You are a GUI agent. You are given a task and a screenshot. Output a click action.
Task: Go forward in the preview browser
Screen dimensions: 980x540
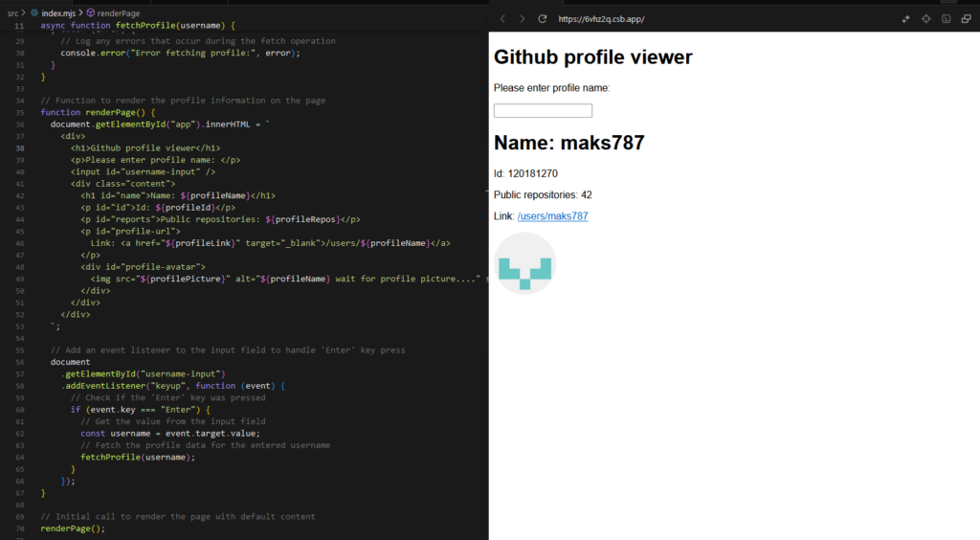[x=522, y=19]
